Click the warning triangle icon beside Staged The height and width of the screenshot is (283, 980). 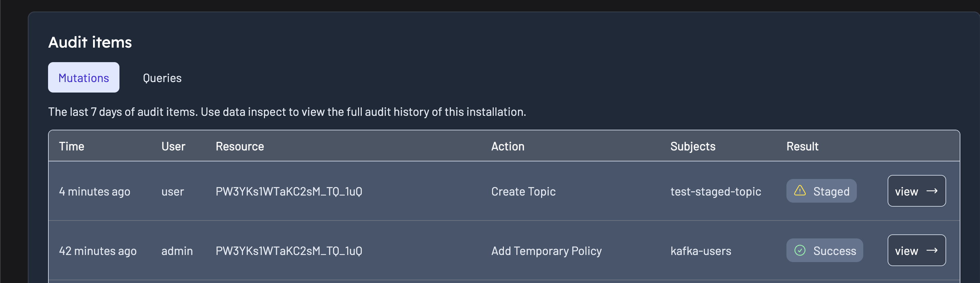coord(800,191)
